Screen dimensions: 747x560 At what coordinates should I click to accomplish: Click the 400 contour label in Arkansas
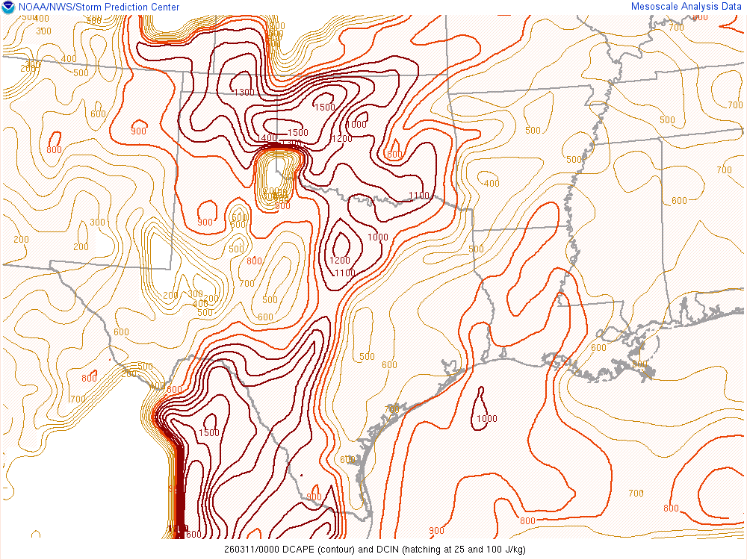[x=492, y=184]
